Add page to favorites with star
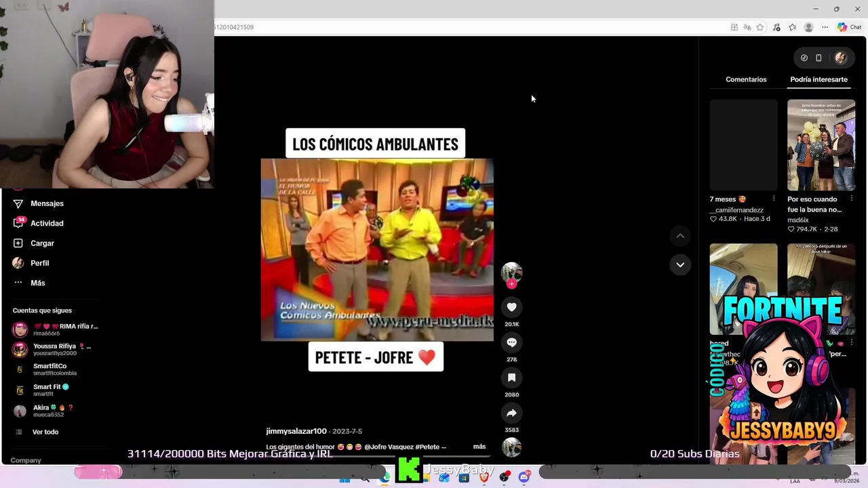Image resolution: width=868 pixels, height=488 pixels. (x=760, y=27)
